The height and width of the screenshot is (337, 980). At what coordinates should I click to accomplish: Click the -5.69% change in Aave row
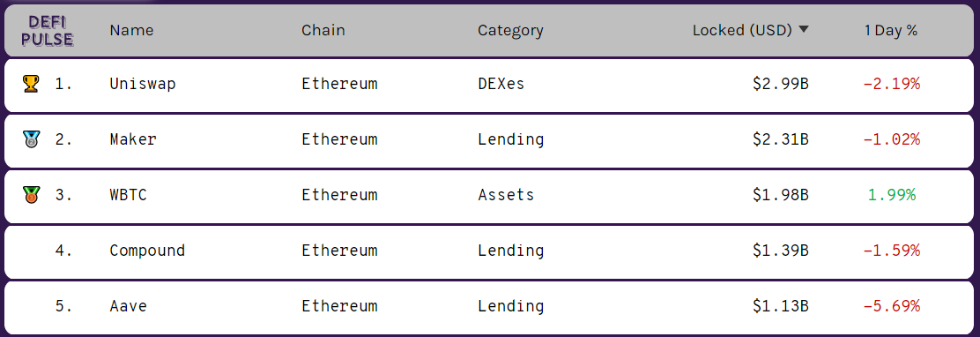891,306
